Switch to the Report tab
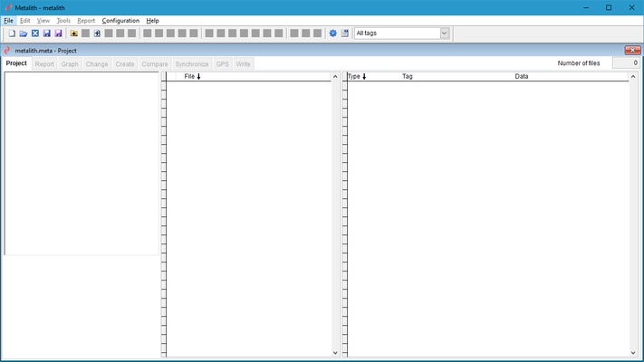This screenshot has height=362, width=644. pyautogui.click(x=44, y=64)
